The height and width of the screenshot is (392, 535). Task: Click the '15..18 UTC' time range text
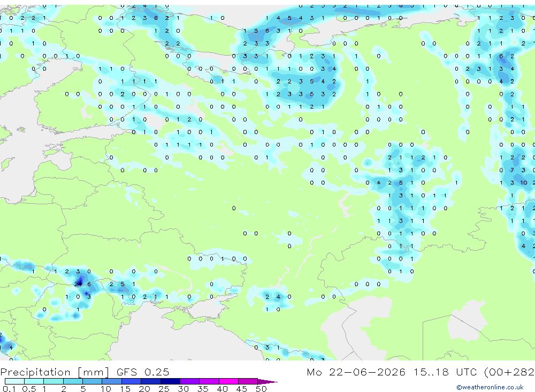[445, 372]
